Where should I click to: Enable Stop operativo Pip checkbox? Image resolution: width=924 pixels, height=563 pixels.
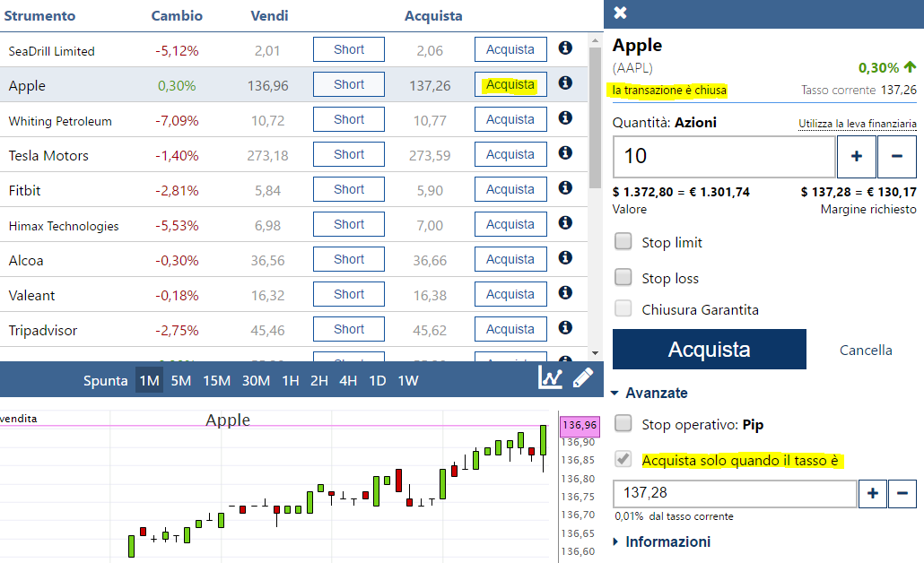(623, 423)
